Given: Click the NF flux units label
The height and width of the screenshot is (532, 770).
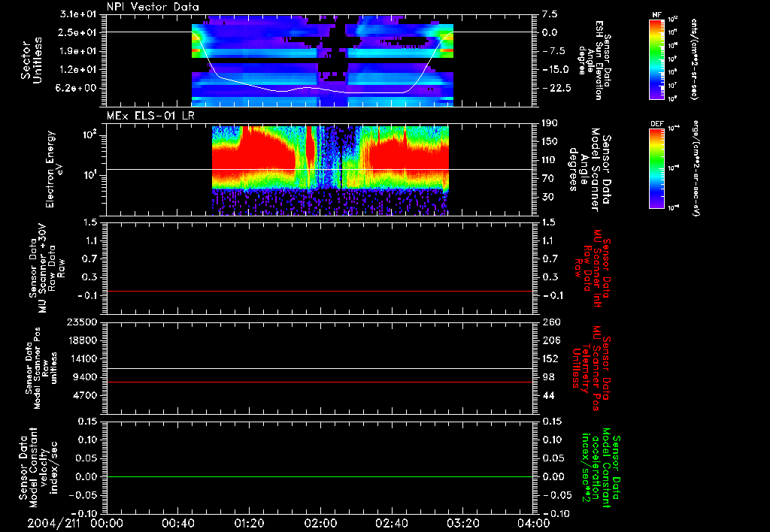Looking at the screenshot, I should pos(694,59).
